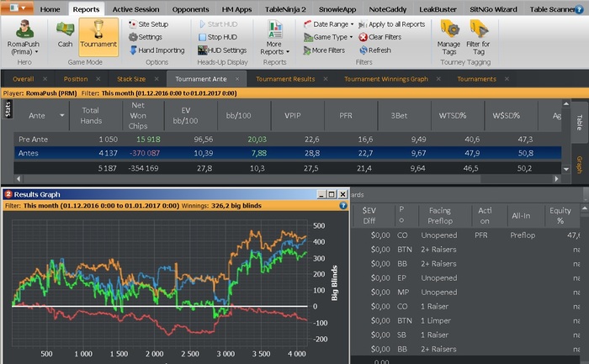Sort by the WTSD% column header
This screenshot has width=589, height=364.
[x=453, y=115]
